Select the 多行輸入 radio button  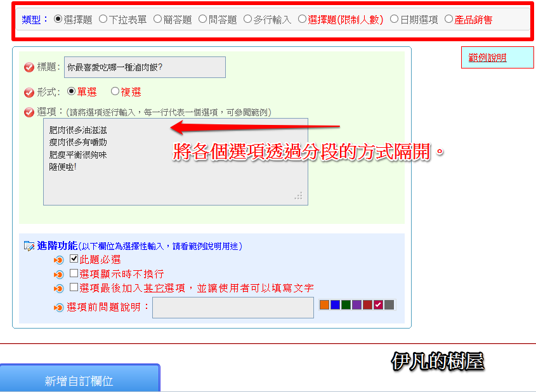[248, 19]
